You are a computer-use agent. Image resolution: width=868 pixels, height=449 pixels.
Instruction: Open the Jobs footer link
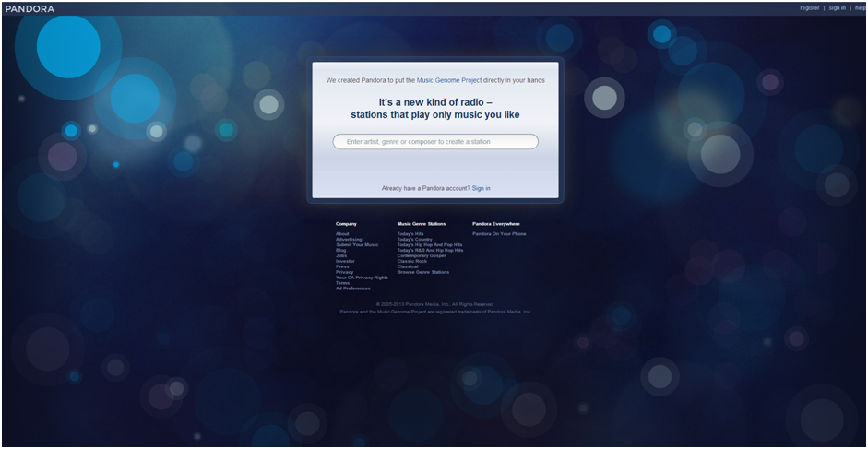pyautogui.click(x=341, y=255)
